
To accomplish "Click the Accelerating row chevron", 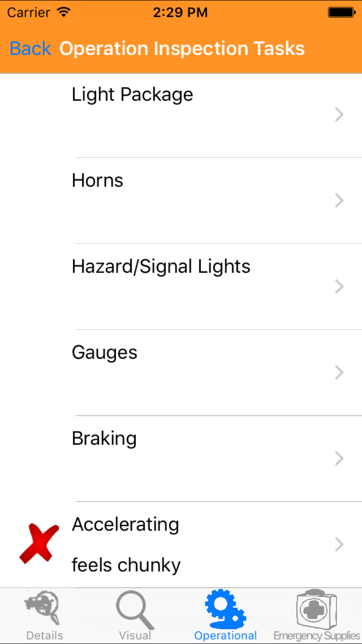I will click(x=339, y=545).
